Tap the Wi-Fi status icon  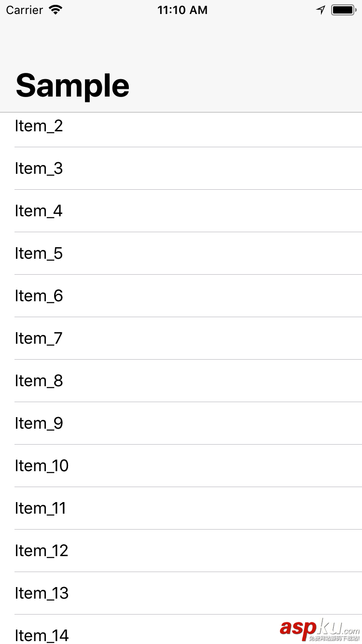tap(56, 10)
